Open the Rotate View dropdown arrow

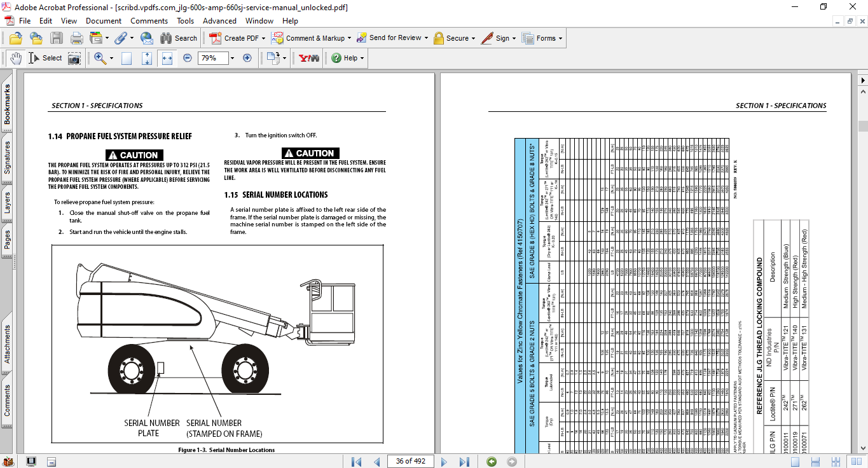click(x=286, y=59)
